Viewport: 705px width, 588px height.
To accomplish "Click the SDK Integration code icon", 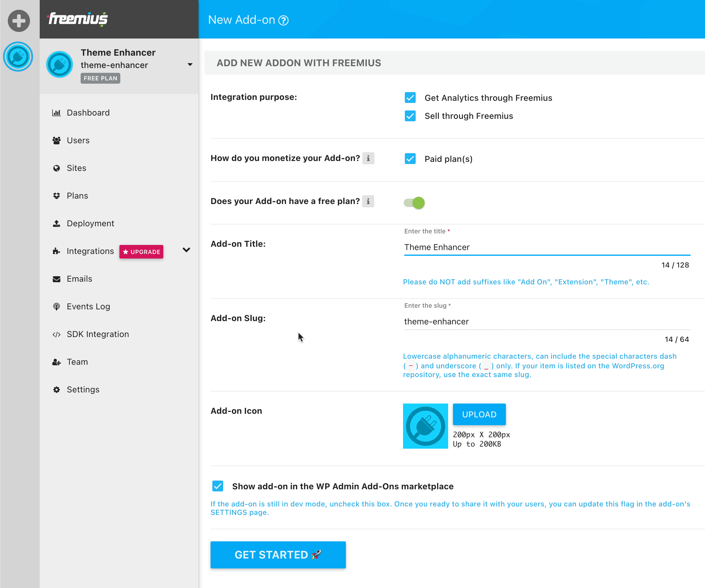I will (x=57, y=334).
